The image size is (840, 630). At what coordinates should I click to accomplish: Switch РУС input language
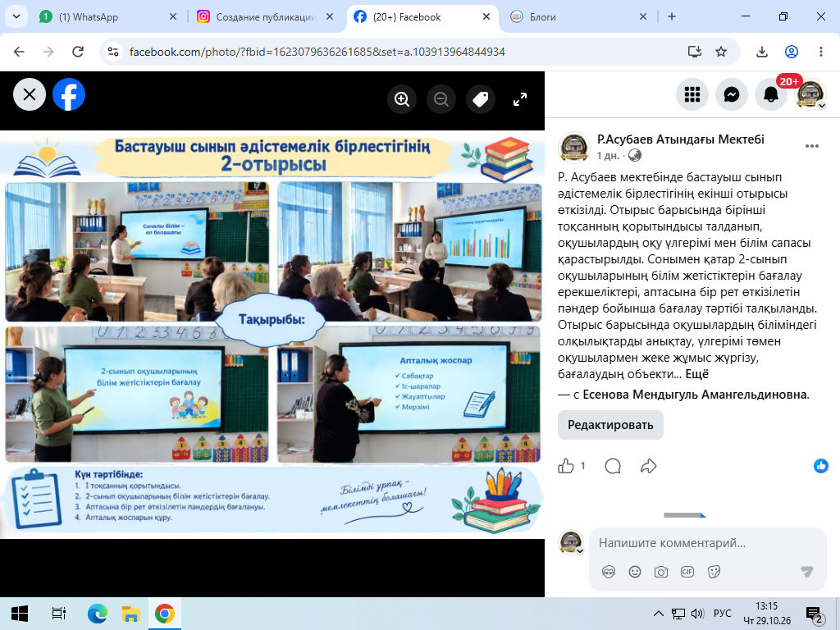pyautogui.click(x=722, y=614)
